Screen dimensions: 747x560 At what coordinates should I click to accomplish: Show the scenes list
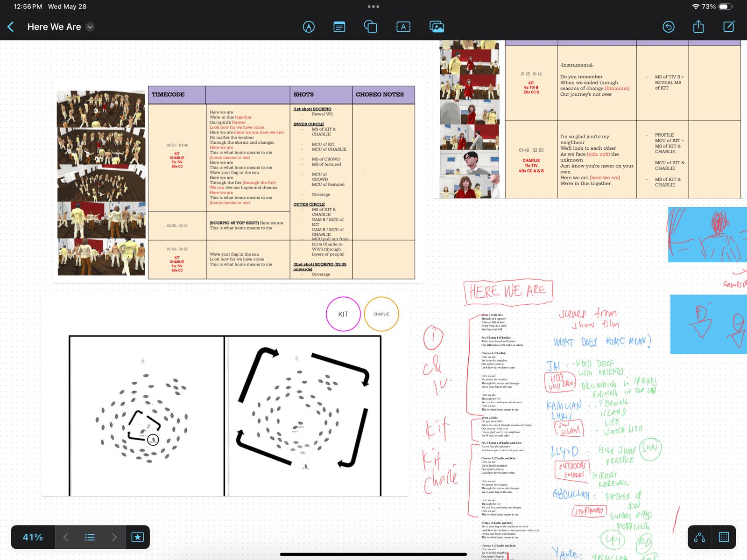point(90,537)
